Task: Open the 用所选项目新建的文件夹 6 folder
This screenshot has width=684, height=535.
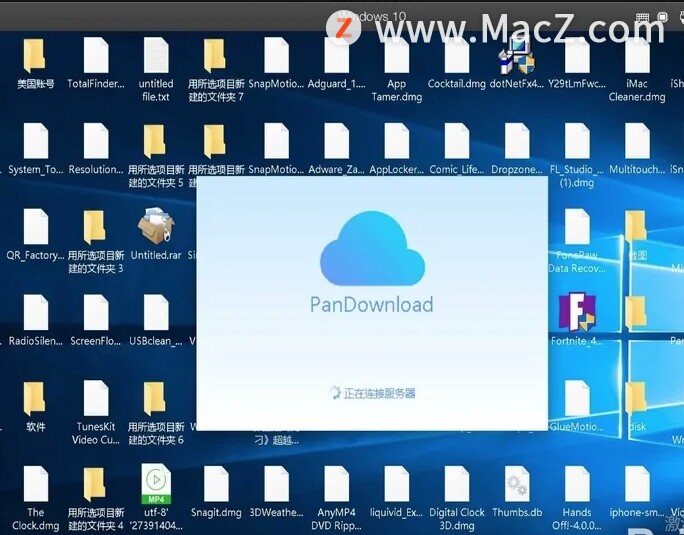Action: tap(156, 398)
